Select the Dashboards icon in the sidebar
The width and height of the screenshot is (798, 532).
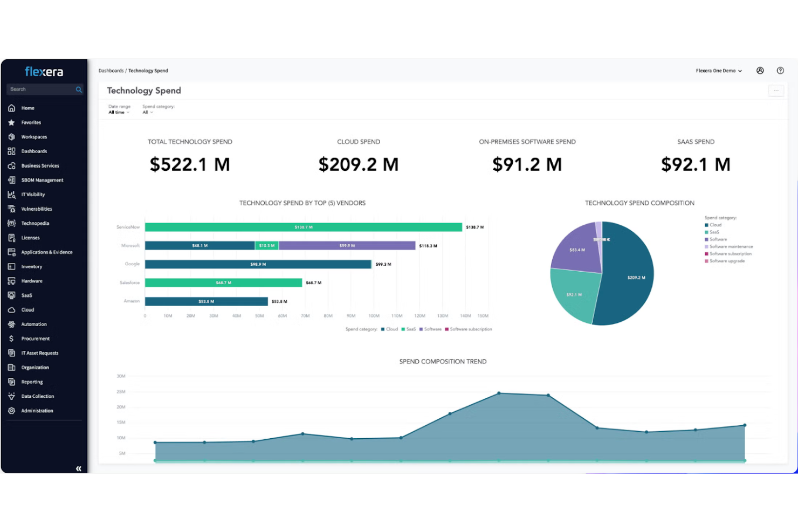[11, 151]
